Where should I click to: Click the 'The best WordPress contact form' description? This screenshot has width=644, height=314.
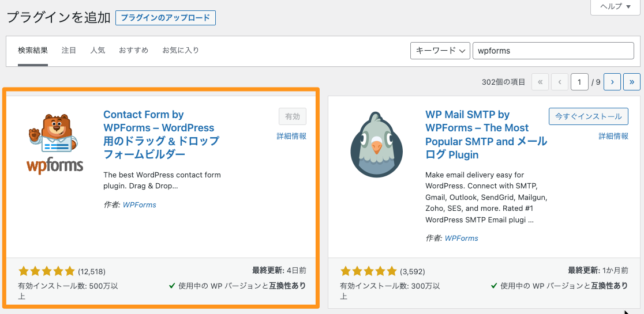pyautogui.click(x=162, y=180)
